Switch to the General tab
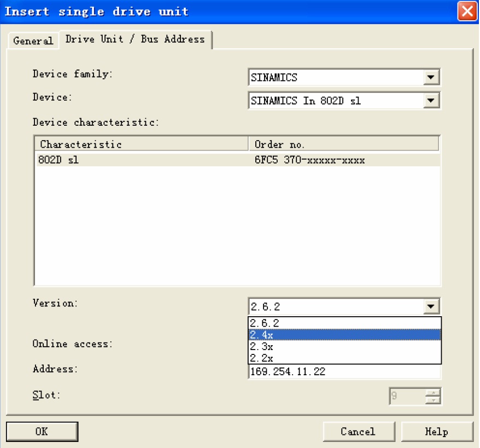 point(33,40)
